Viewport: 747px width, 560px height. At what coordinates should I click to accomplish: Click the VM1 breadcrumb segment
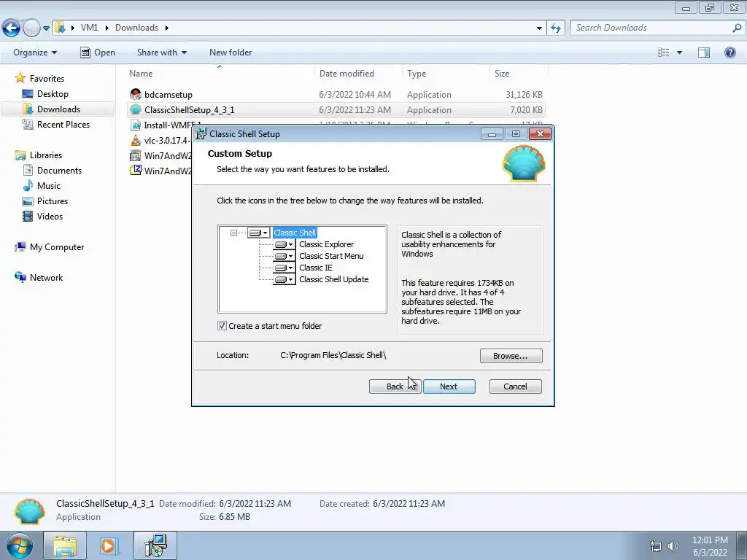click(x=89, y=28)
